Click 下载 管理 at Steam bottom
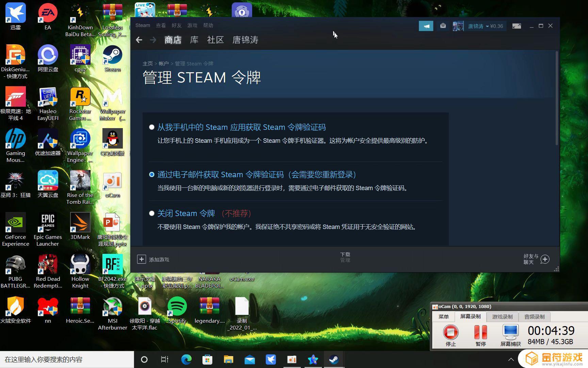 point(345,257)
